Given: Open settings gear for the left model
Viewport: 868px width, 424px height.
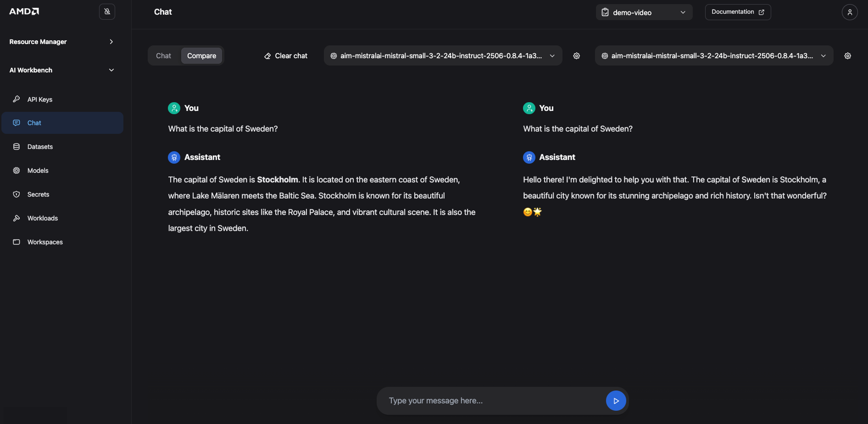Looking at the screenshot, I should (x=577, y=56).
